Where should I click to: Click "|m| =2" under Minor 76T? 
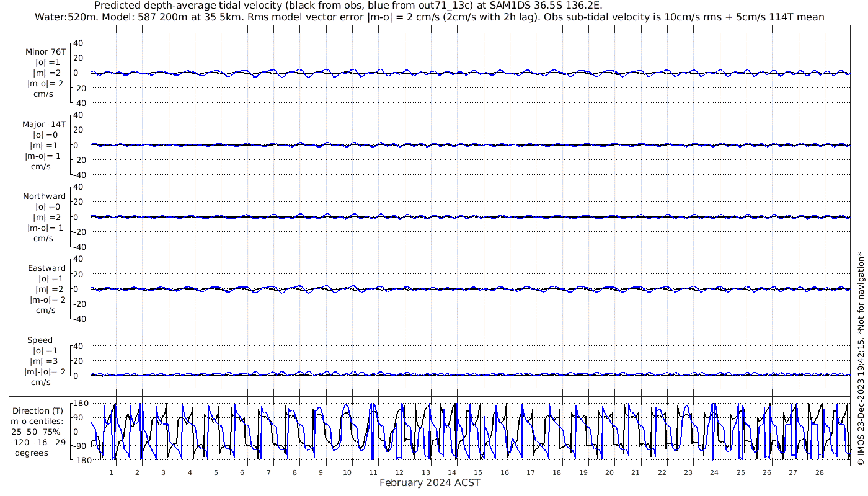click(47, 73)
